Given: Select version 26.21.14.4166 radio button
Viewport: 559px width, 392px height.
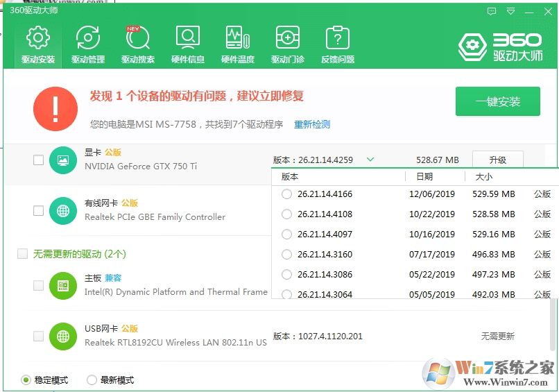Looking at the screenshot, I should pos(286,194).
